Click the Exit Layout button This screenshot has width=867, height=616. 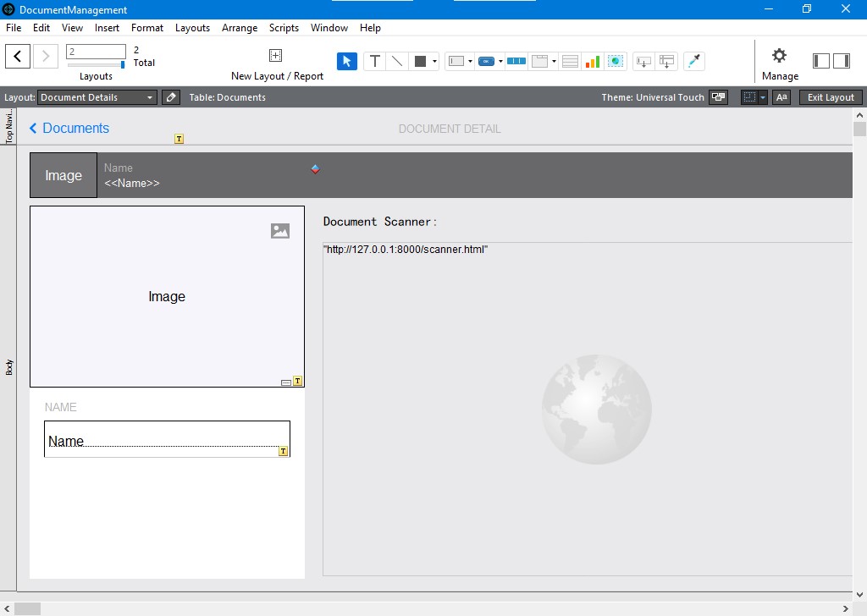(x=831, y=97)
